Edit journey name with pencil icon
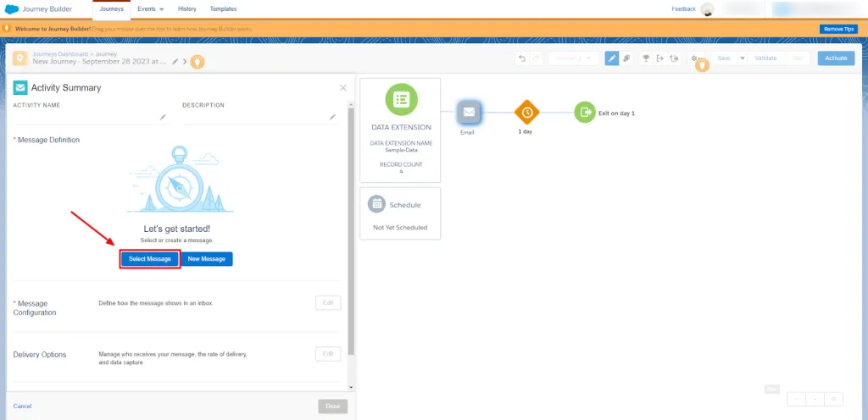Screen dimensions: 868x420 coord(175,62)
